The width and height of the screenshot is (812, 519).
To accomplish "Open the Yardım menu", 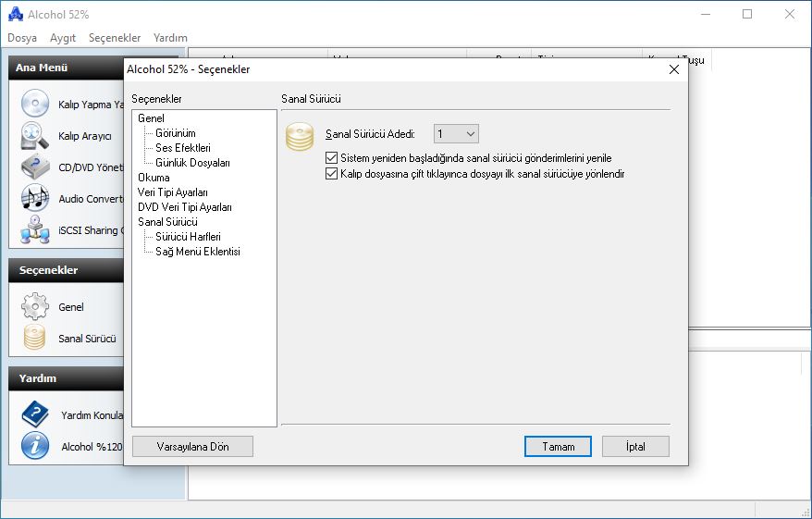I will point(170,38).
